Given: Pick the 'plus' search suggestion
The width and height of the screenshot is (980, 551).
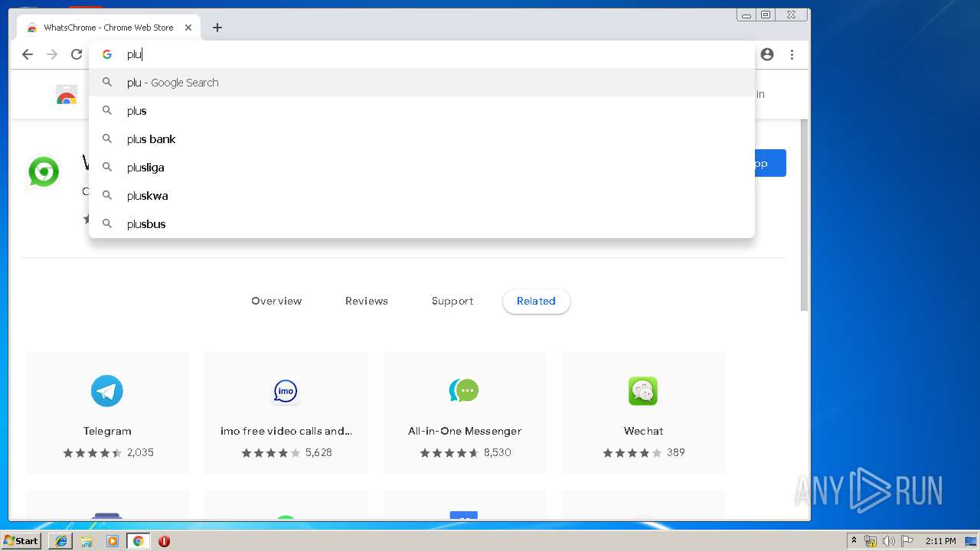Looking at the screenshot, I should 422,111.
